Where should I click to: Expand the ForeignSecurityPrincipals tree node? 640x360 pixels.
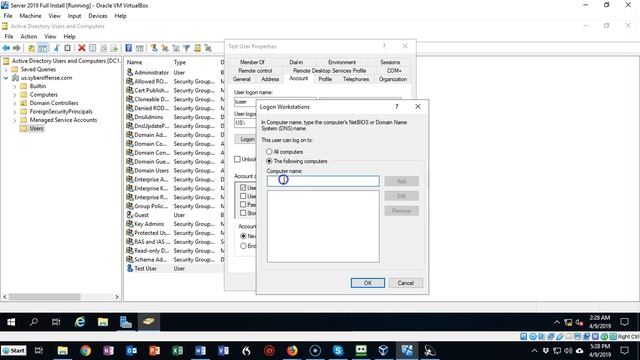point(15,112)
